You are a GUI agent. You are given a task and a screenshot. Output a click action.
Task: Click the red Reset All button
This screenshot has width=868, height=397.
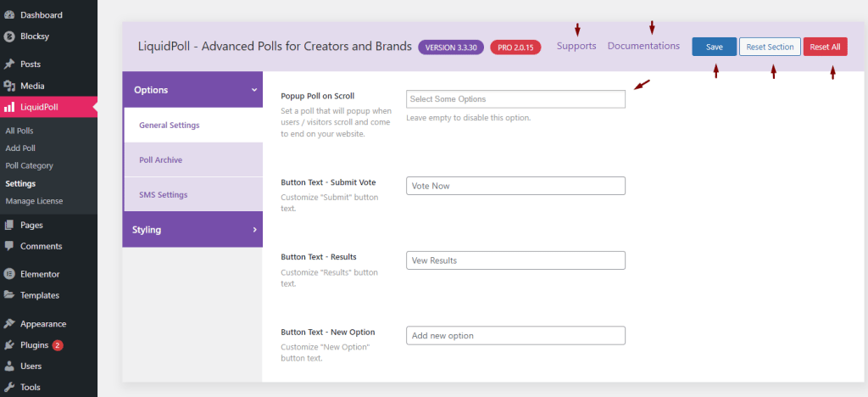(826, 47)
